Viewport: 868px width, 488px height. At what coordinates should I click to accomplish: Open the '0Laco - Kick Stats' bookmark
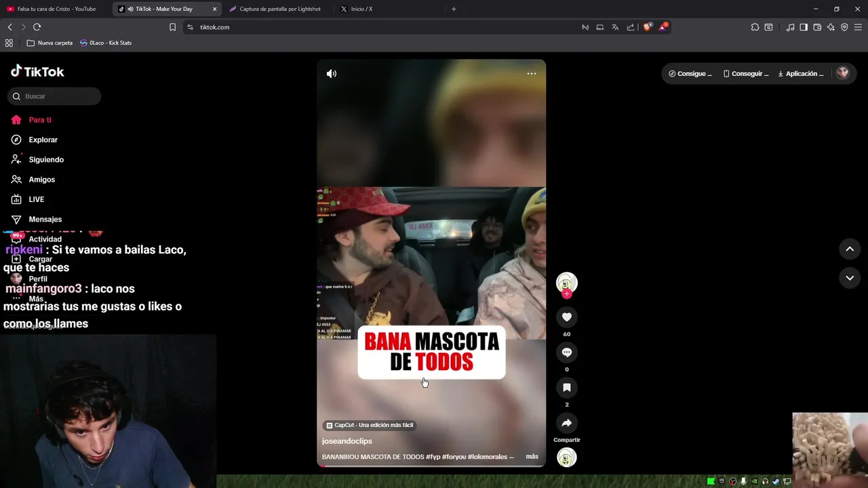[106, 43]
